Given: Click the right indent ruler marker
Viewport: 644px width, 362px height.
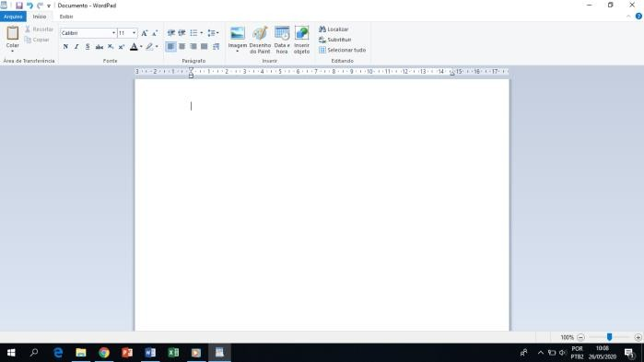Looking at the screenshot, I should point(452,73).
